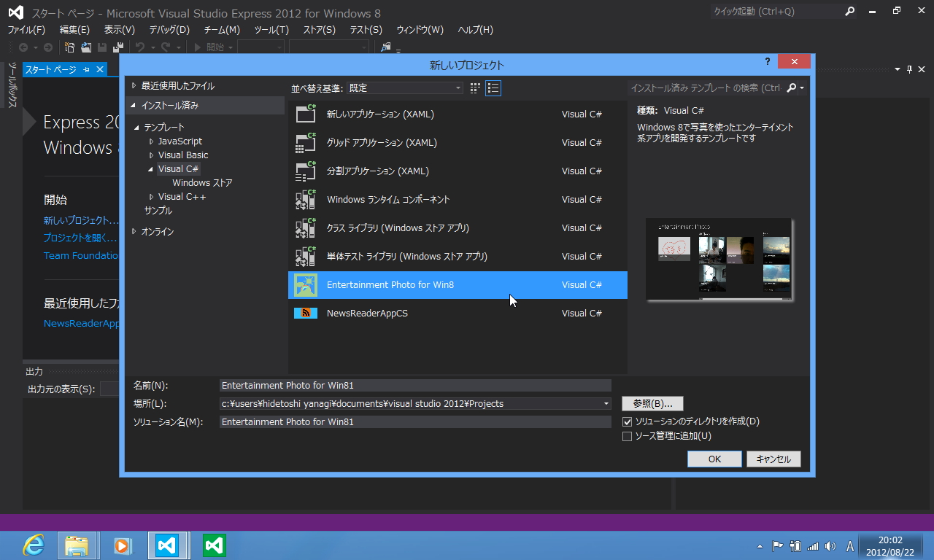Switch template display to list view

[x=493, y=87]
